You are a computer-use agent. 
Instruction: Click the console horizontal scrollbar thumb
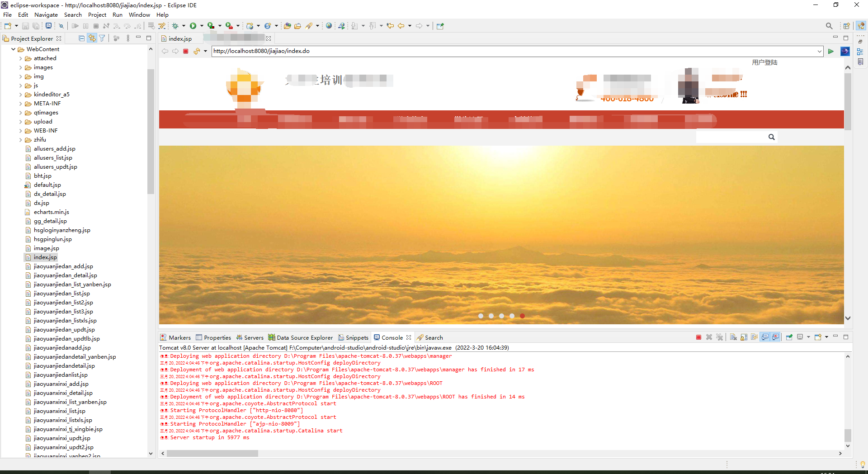212,453
